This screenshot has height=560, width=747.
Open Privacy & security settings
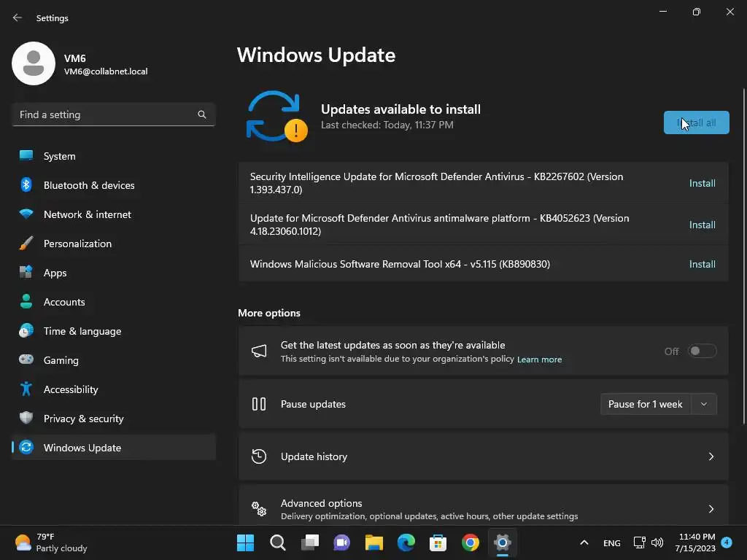click(x=113, y=419)
